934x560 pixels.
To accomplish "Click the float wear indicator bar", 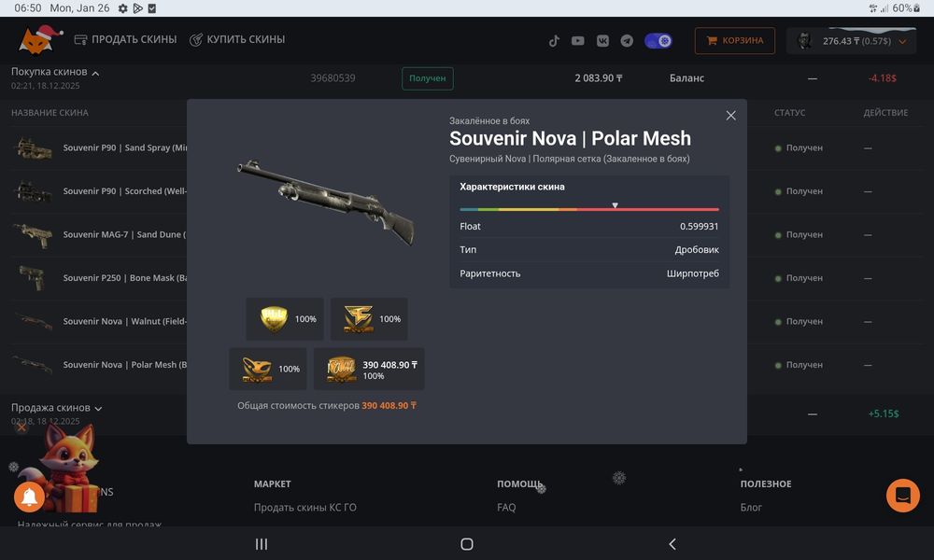I will [589, 209].
